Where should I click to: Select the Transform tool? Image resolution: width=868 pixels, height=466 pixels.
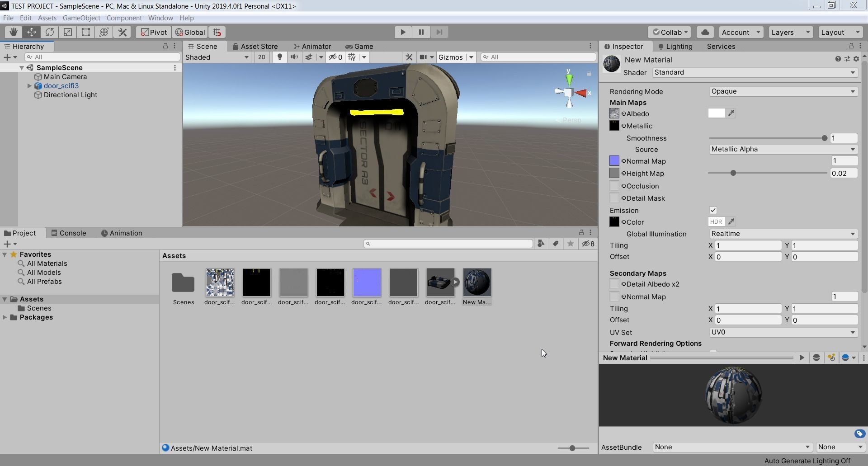[x=104, y=32]
